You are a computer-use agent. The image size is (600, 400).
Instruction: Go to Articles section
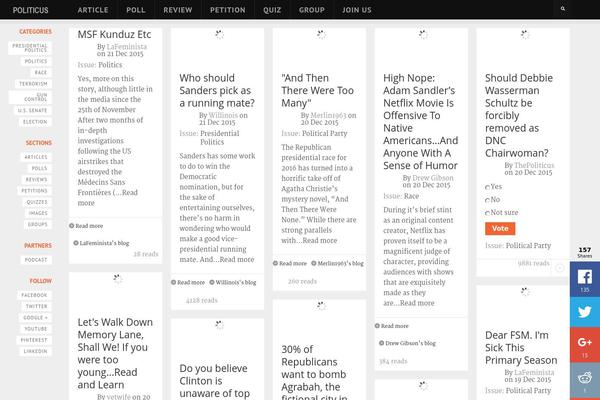tap(36, 157)
